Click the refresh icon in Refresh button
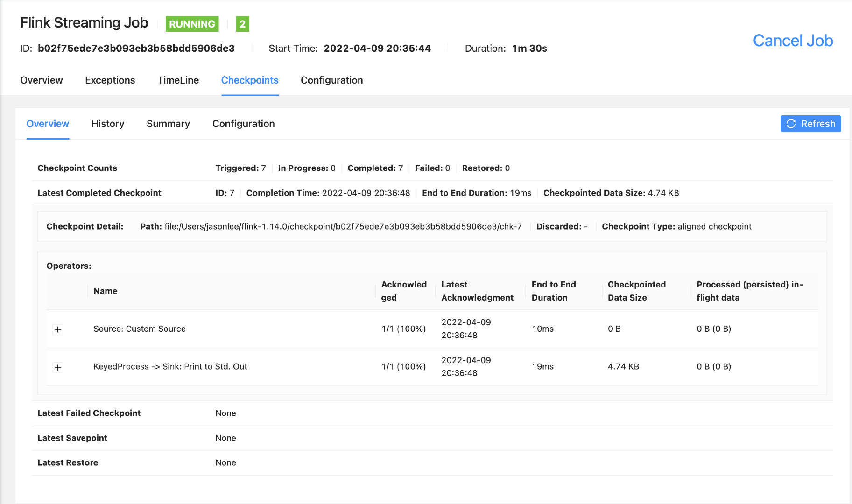The height and width of the screenshot is (504, 852). [791, 124]
